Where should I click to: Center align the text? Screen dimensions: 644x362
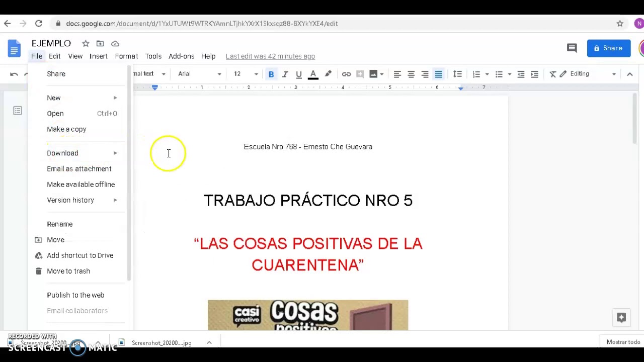pos(411,74)
